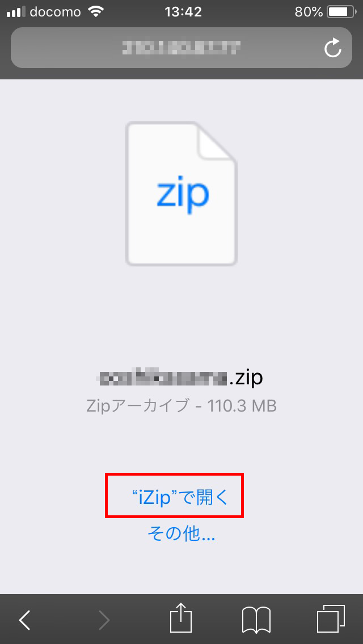Open the bookmarks book icon
The image size is (363, 644).
pos(256,620)
